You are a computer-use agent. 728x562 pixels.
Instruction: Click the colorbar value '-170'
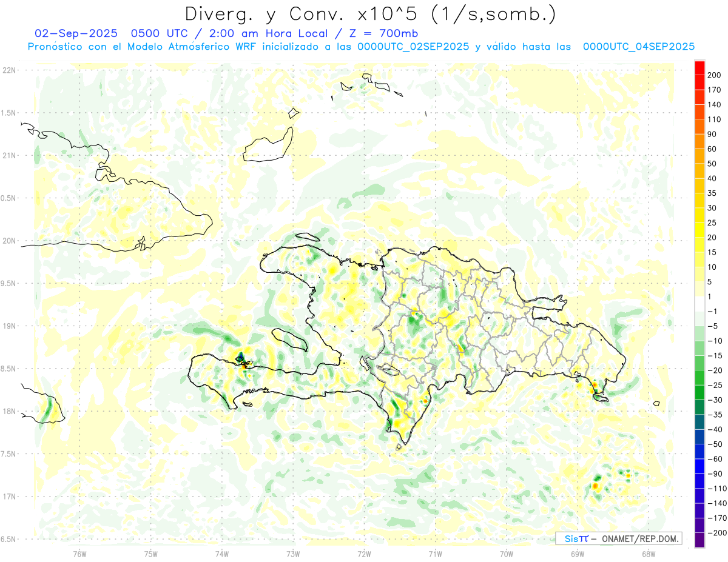(x=716, y=518)
